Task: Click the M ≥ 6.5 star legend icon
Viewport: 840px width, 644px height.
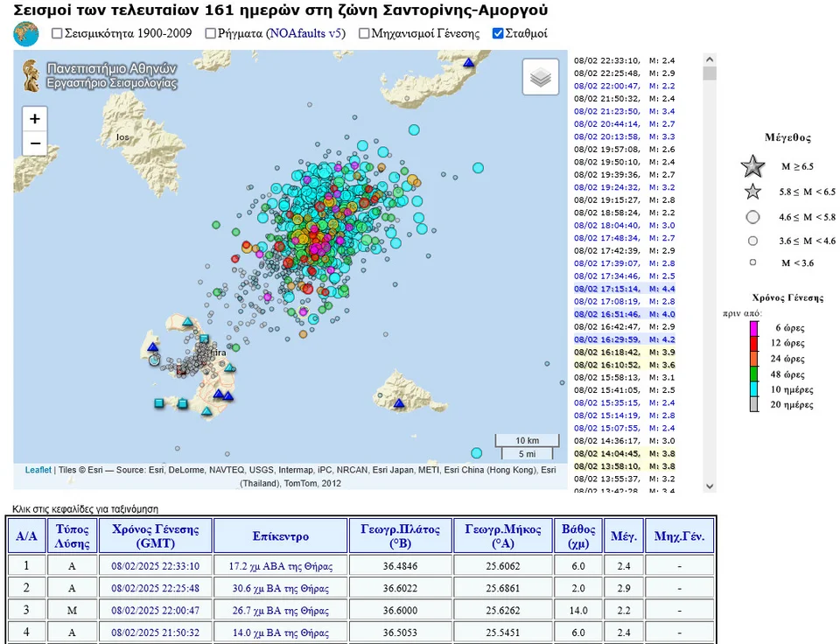Action: click(x=752, y=166)
